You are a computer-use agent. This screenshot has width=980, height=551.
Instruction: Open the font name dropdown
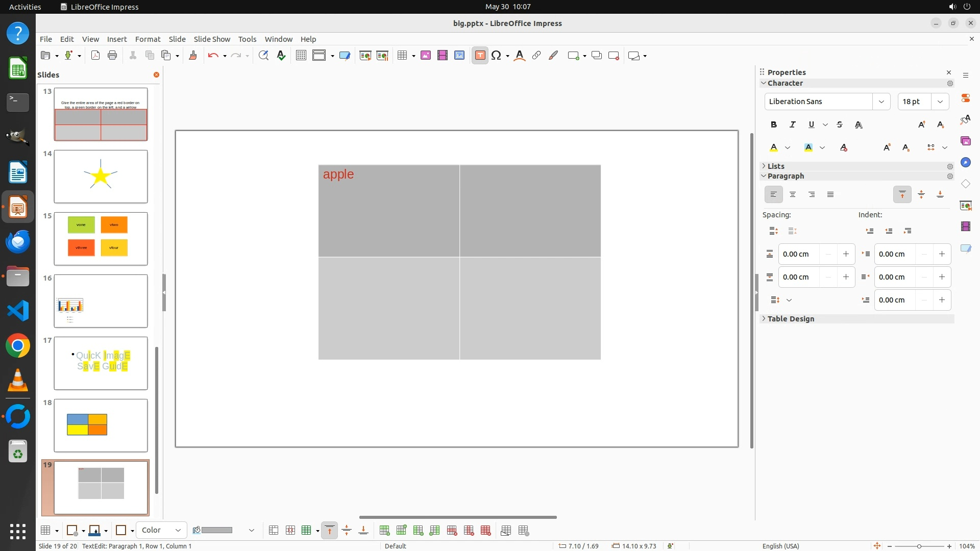pos(881,102)
